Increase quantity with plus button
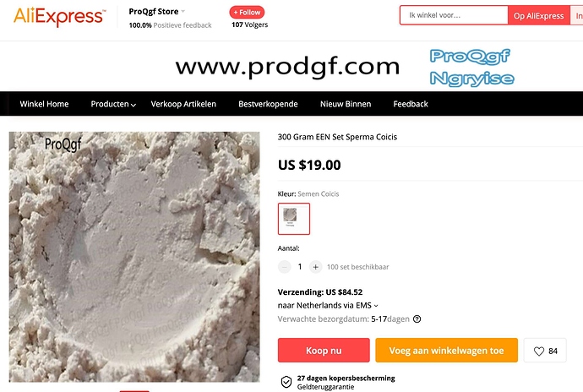Image resolution: width=583 pixels, height=392 pixels. coord(316,267)
